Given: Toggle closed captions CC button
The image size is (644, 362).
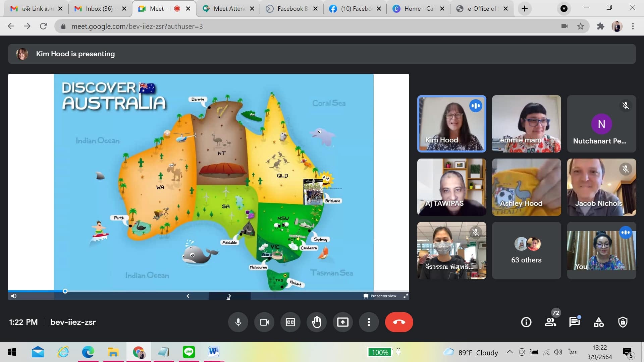Looking at the screenshot, I should pyautogui.click(x=290, y=322).
